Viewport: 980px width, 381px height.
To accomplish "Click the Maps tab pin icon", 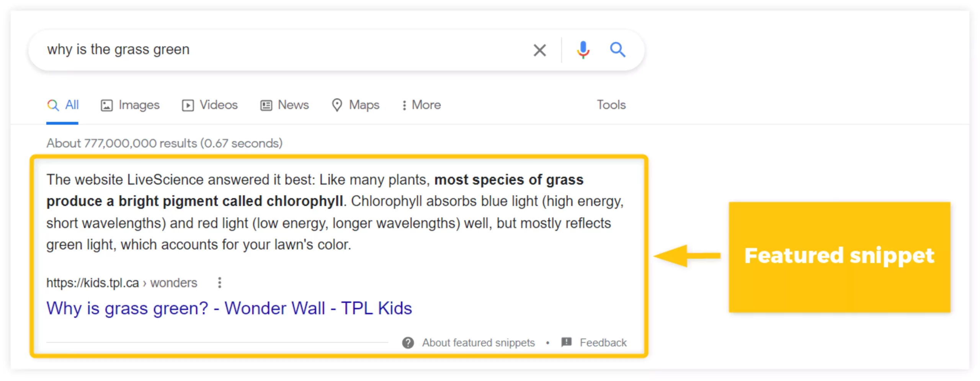I will click(337, 105).
